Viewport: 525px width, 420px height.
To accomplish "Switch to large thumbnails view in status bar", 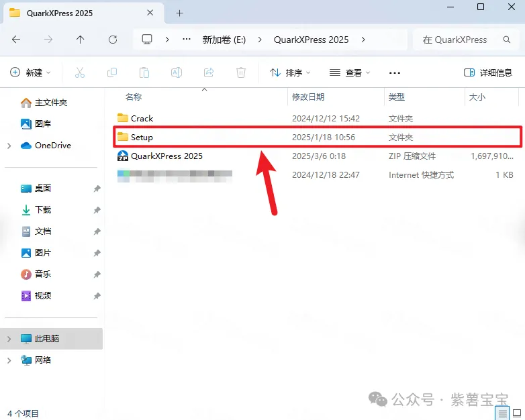I will point(517,413).
